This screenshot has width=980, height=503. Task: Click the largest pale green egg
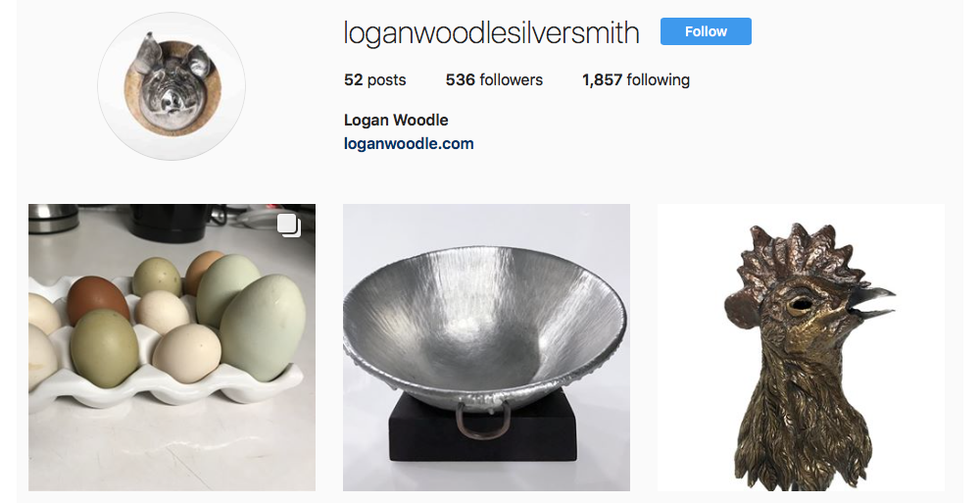(x=263, y=327)
